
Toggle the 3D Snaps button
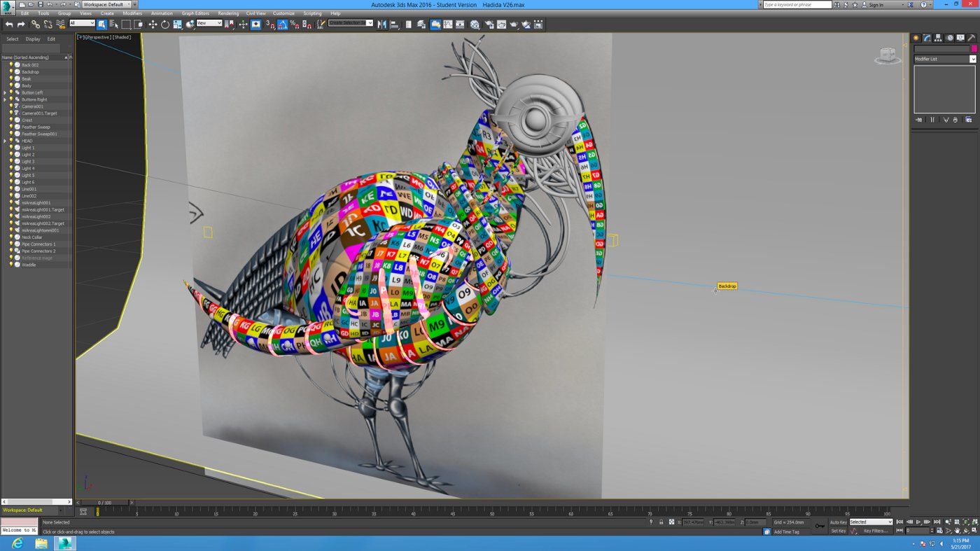pyautogui.click(x=270, y=25)
